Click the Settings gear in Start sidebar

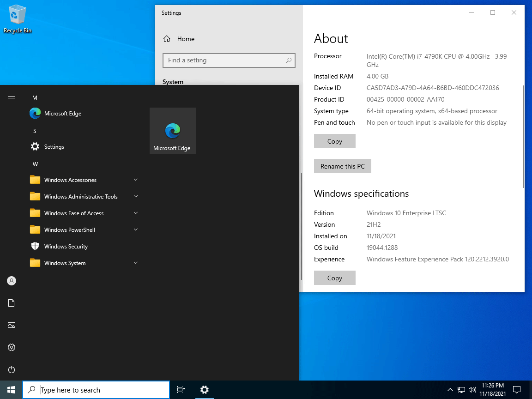click(x=12, y=347)
